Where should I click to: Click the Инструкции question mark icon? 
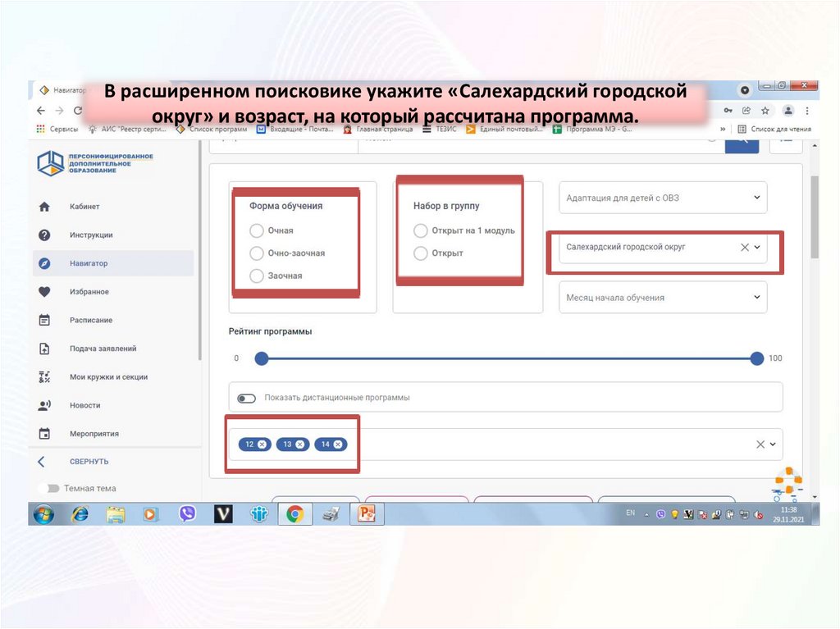coord(44,235)
